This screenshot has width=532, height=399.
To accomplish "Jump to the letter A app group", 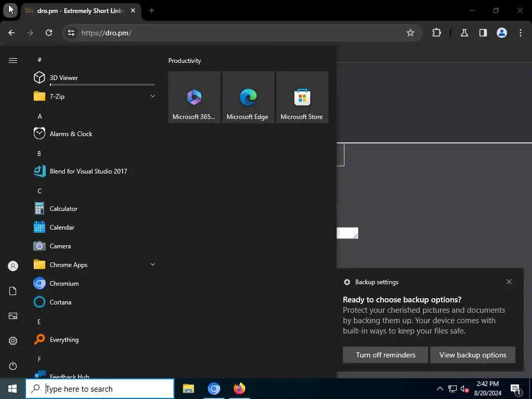I will [39, 116].
